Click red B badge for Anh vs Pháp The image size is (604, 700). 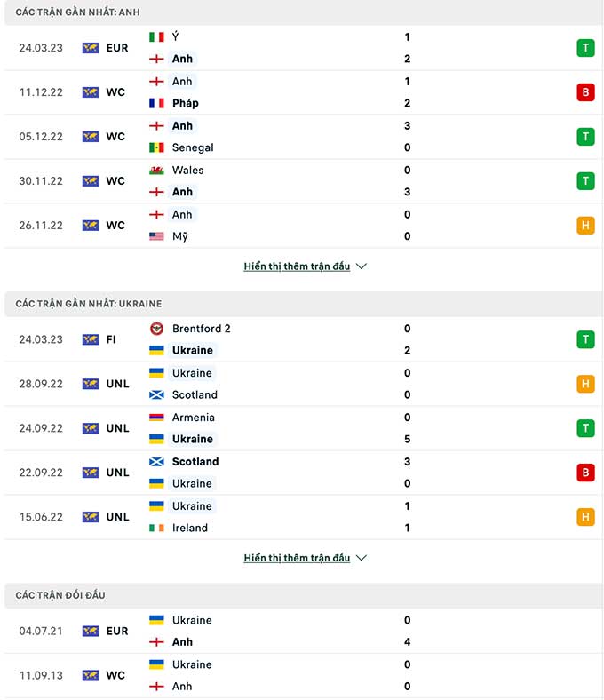click(x=585, y=92)
